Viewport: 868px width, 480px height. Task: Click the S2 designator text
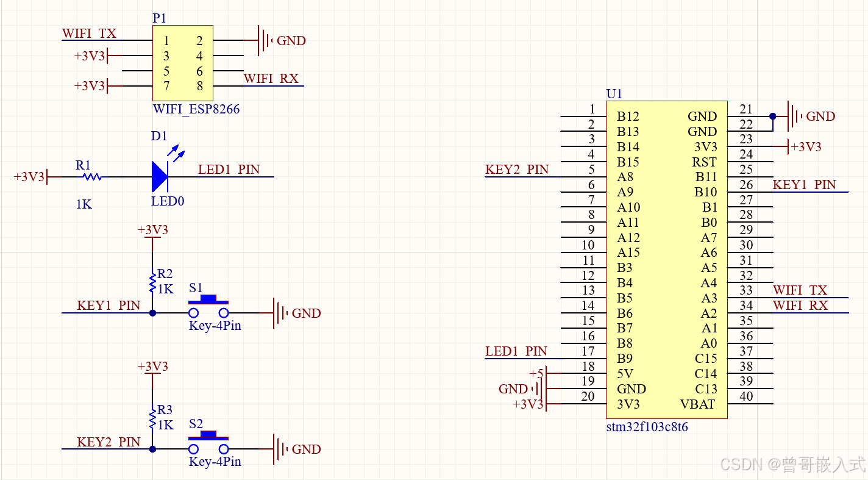point(196,423)
